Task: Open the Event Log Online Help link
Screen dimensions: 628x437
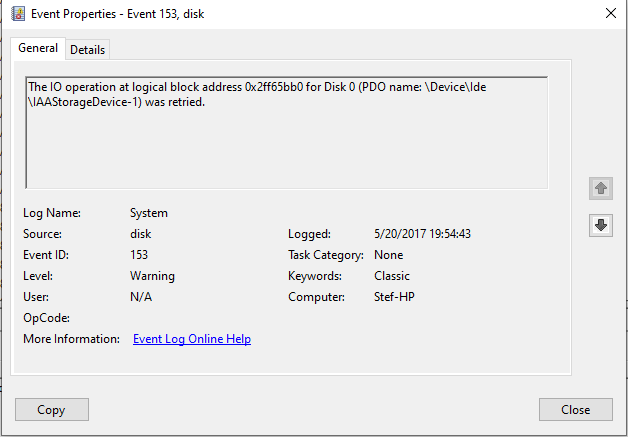Action: click(x=192, y=339)
